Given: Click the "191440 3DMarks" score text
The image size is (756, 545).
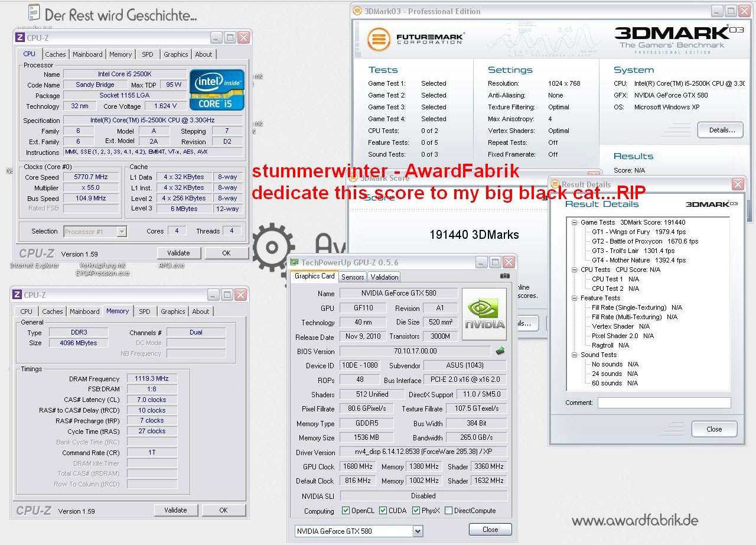Looking at the screenshot, I should [x=474, y=235].
